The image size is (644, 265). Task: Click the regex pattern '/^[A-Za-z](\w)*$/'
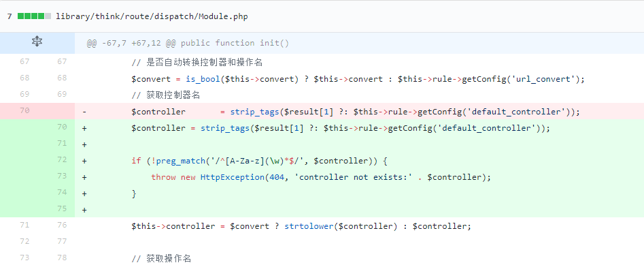(257, 161)
